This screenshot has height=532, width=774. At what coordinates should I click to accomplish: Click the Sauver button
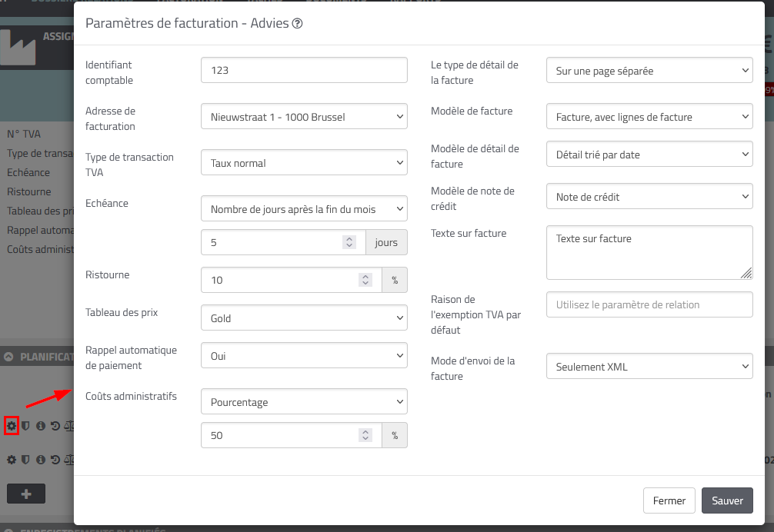(727, 500)
